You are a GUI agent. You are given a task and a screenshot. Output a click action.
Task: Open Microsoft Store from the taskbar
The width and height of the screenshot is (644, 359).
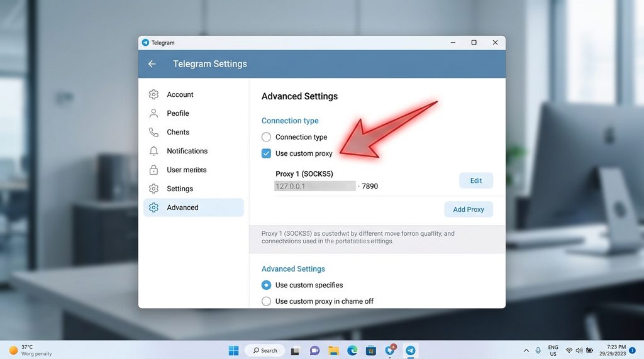click(x=371, y=350)
